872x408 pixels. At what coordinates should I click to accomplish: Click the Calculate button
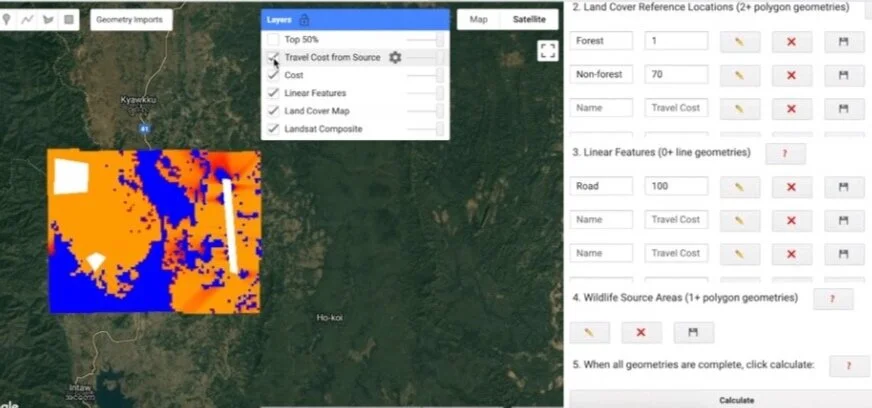[736, 400]
